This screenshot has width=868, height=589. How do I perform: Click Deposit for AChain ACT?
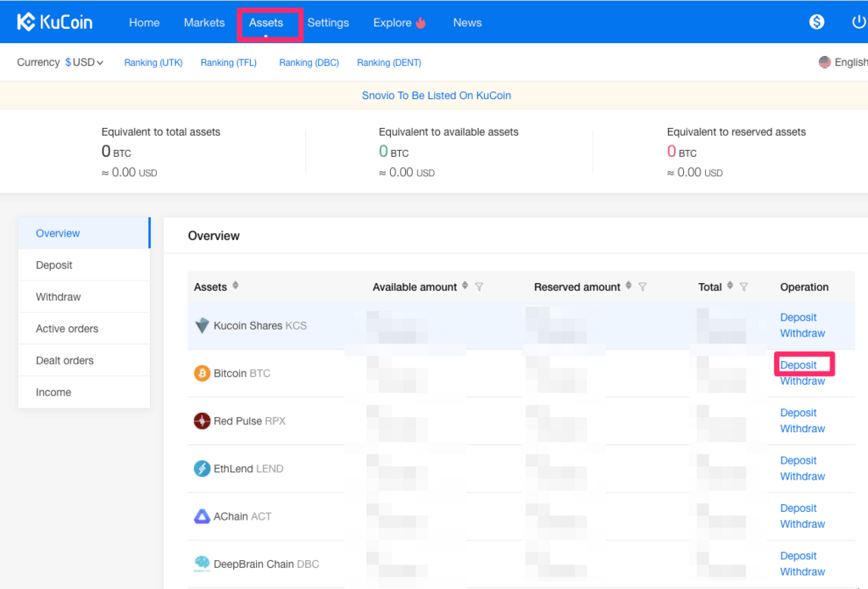(798, 508)
